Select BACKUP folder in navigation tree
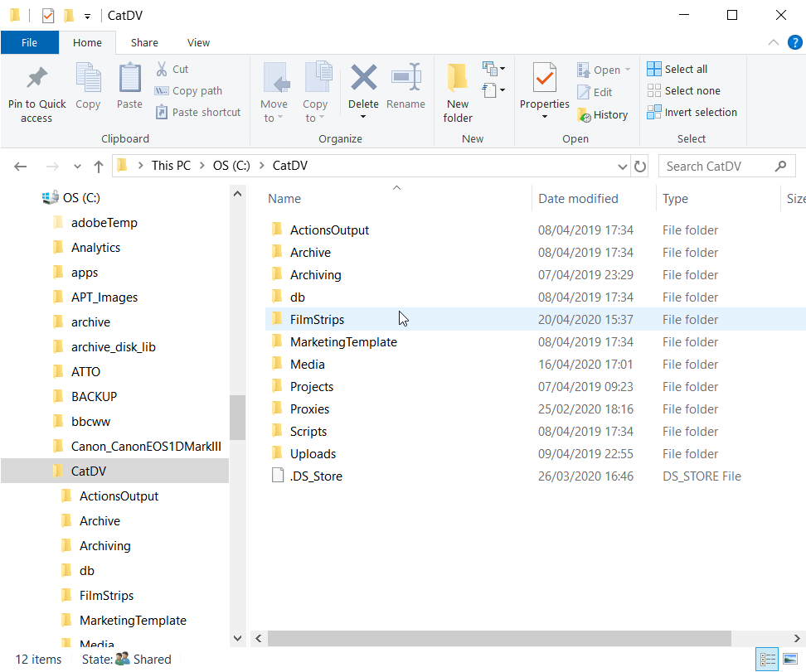Image resolution: width=806 pixels, height=672 pixels. 94,397
